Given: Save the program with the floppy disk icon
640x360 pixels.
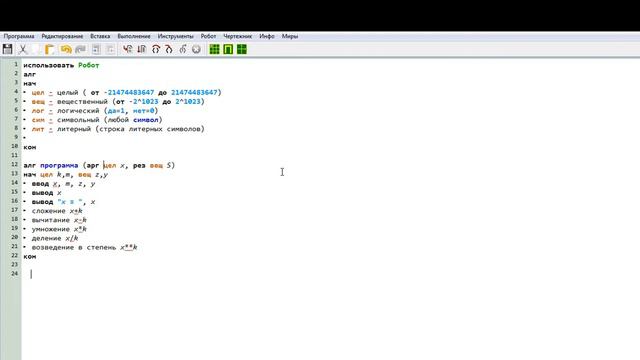Looking at the screenshot, I should pos(7,49).
